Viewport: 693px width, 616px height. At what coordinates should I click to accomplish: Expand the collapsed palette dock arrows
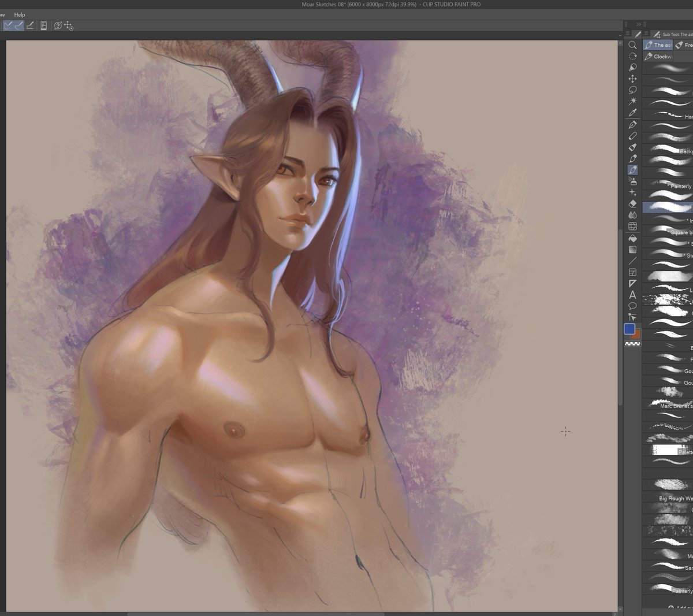[638, 24]
